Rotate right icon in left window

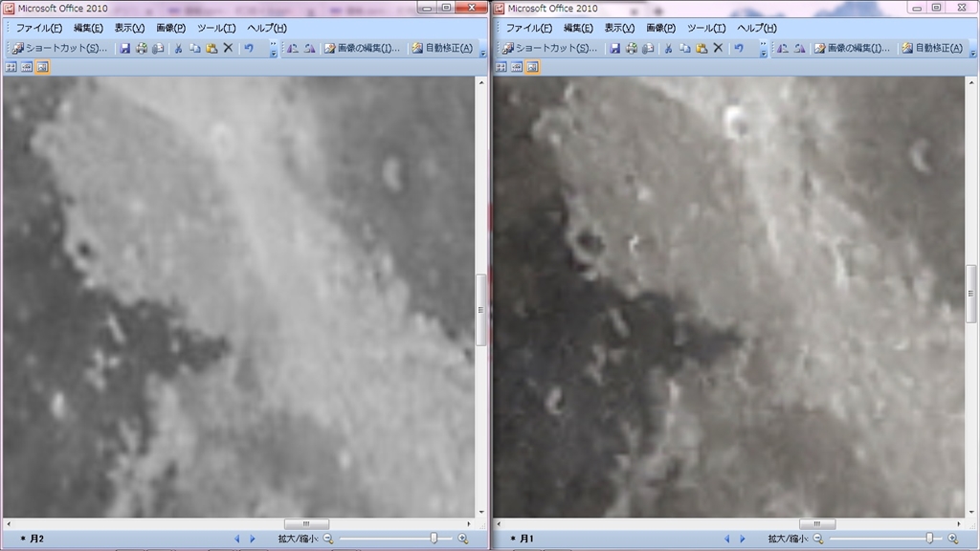309,48
